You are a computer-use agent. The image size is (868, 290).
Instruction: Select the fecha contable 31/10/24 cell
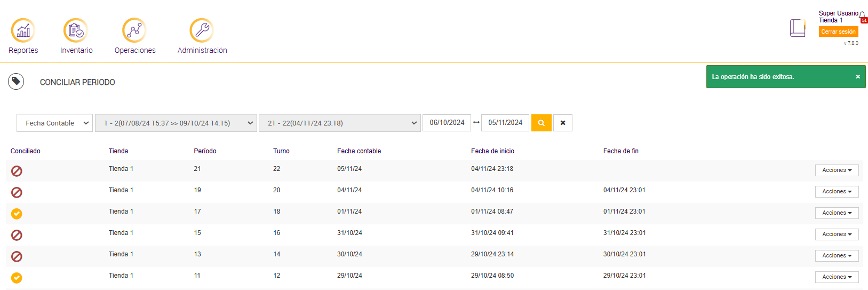[349, 233]
